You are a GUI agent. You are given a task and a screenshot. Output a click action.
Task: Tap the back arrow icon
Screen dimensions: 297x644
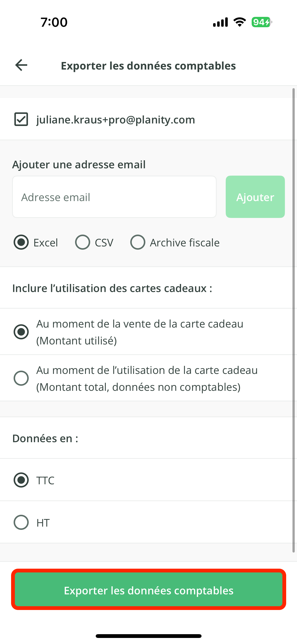click(21, 65)
